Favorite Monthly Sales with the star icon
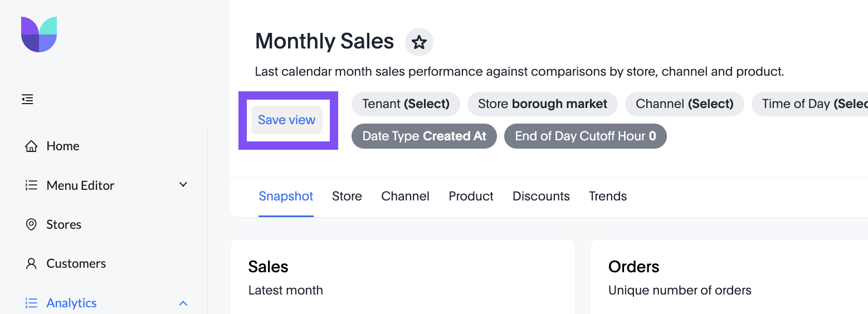 point(419,42)
